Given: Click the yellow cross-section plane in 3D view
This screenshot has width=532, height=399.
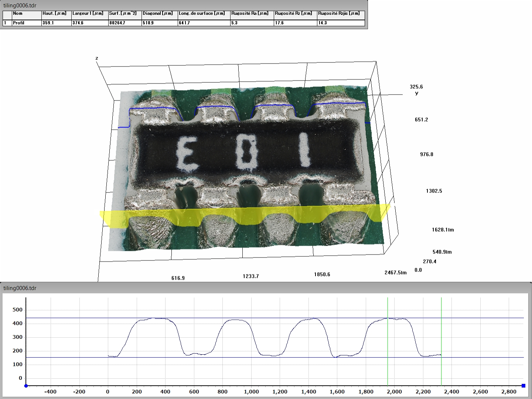Looking at the screenshot, I should tap(244, 216).
